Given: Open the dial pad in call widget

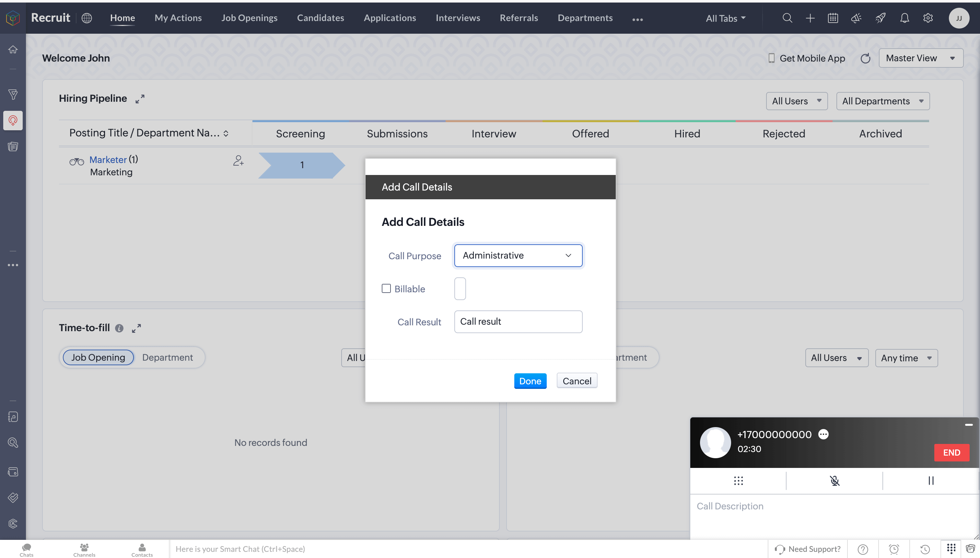Looking at the screenshot, I should tap(738, 481).
